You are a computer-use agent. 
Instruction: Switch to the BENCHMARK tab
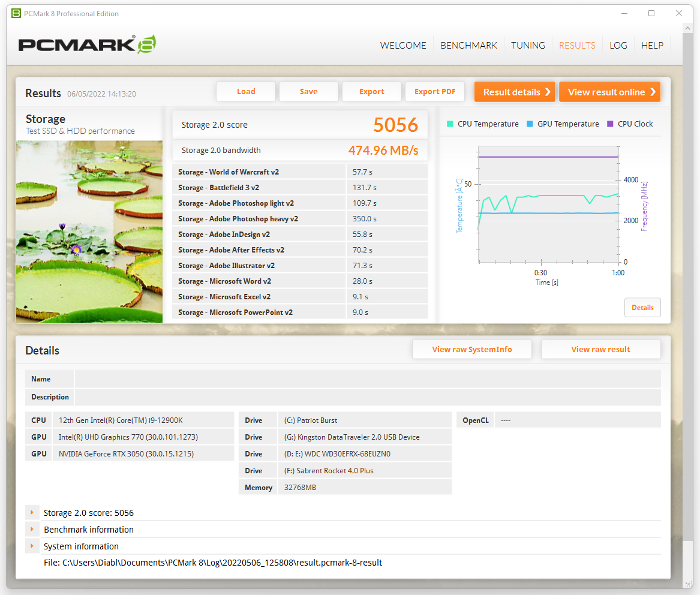click(x=468, y=46)
